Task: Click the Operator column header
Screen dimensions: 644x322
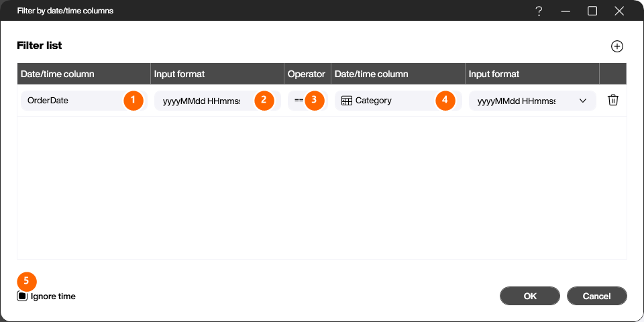Action: 308,74
